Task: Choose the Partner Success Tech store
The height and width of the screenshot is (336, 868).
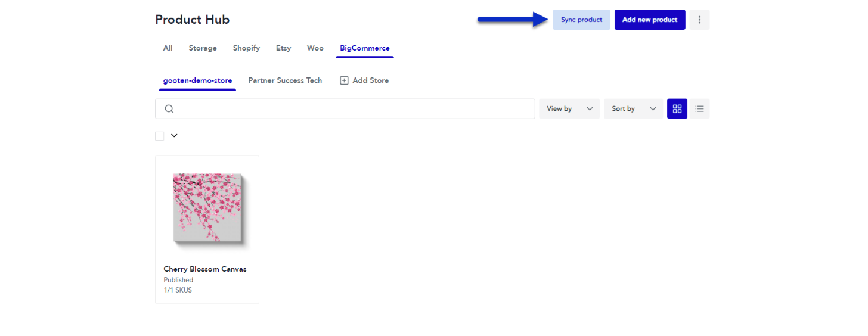Action: coord(285,80)
